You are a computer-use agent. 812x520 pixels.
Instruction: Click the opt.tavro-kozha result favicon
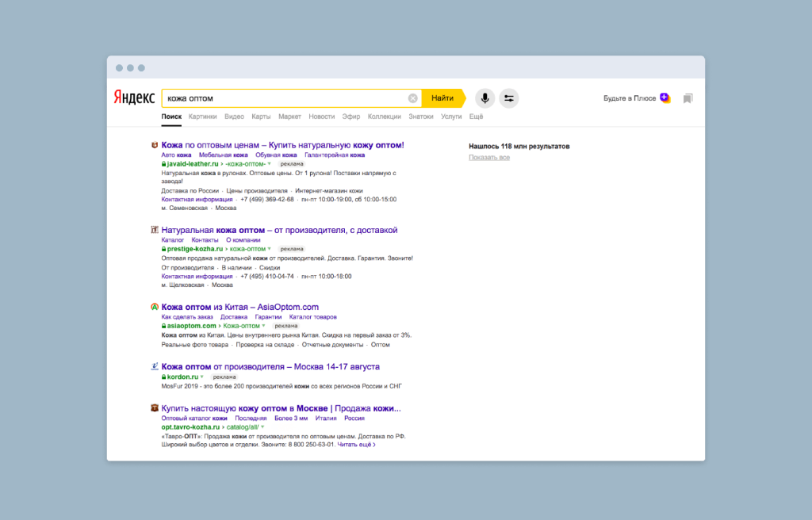(155, 408)
